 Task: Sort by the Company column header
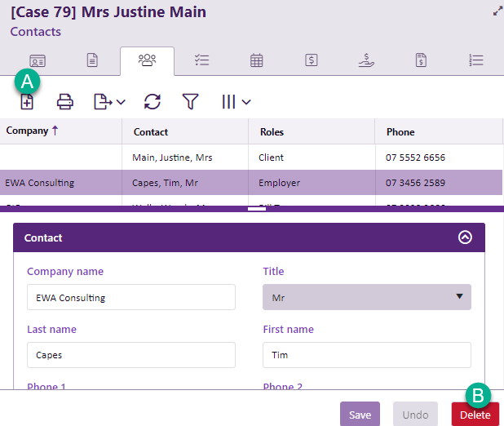coord(33,131)
